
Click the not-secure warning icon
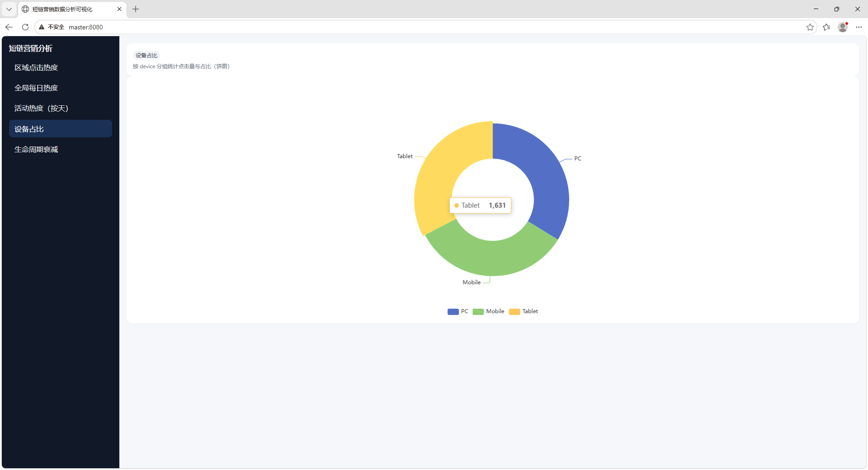[x=42, y=27]
